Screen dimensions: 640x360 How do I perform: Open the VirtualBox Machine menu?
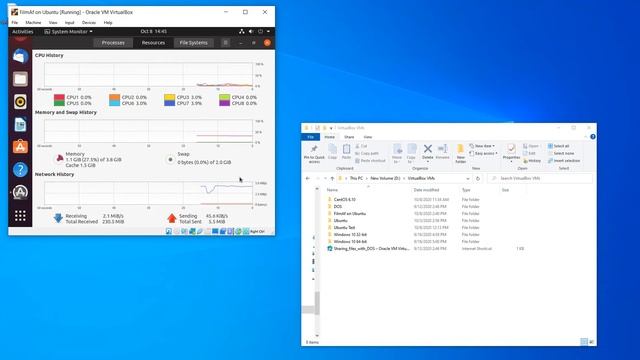click(x=33, y=22)
